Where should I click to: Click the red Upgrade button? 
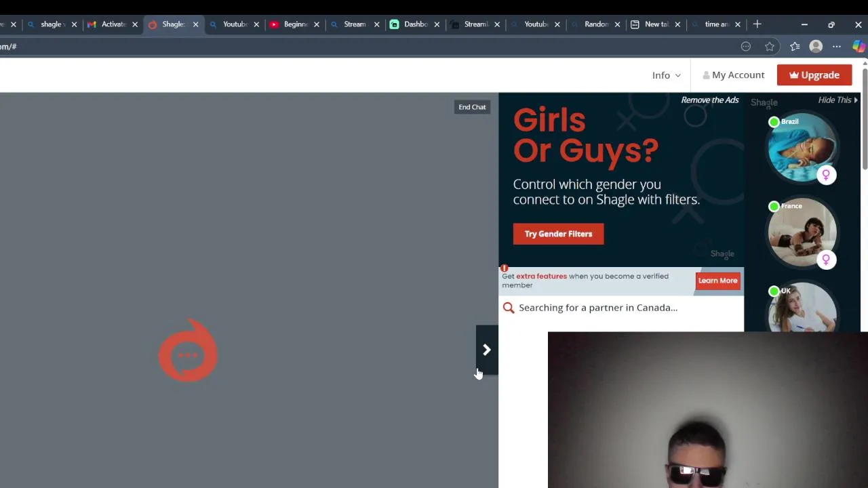coord(814,75)
